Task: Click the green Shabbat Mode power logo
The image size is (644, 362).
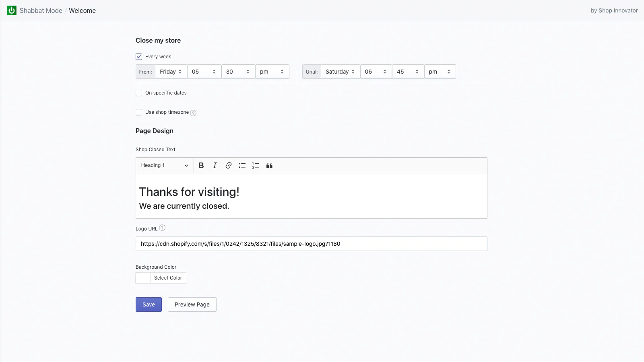Action: (12, 10)
